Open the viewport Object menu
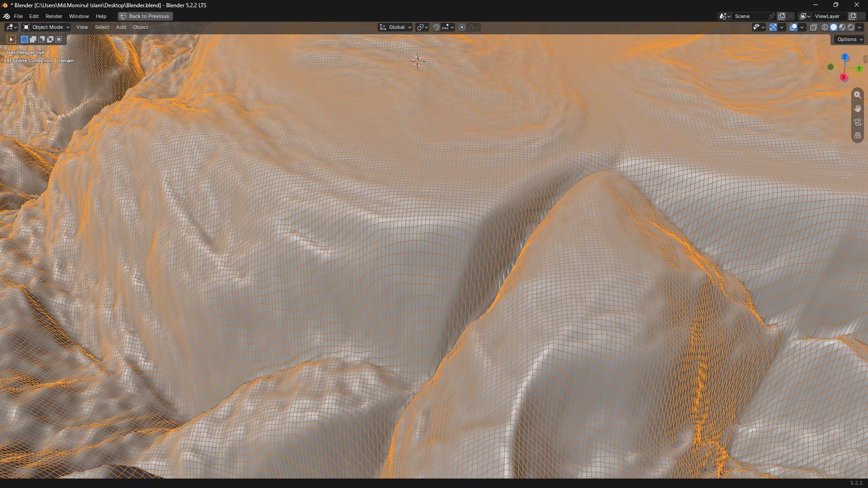Viewport: 868px width, 488px height. (140, 27)
